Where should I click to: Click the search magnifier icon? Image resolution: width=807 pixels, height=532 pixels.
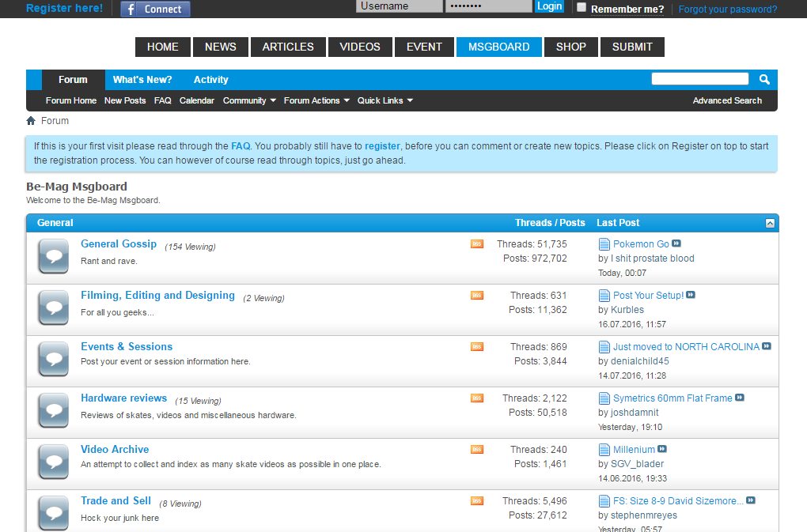[764, 79]
